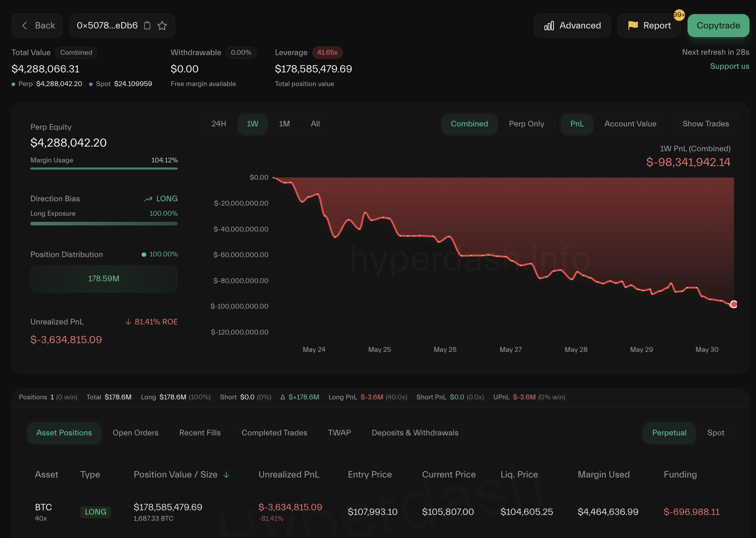The height and width of the screenshot is (538, 756).
Task: Click the Margin Usage progress bar
Action: (104, 168)
